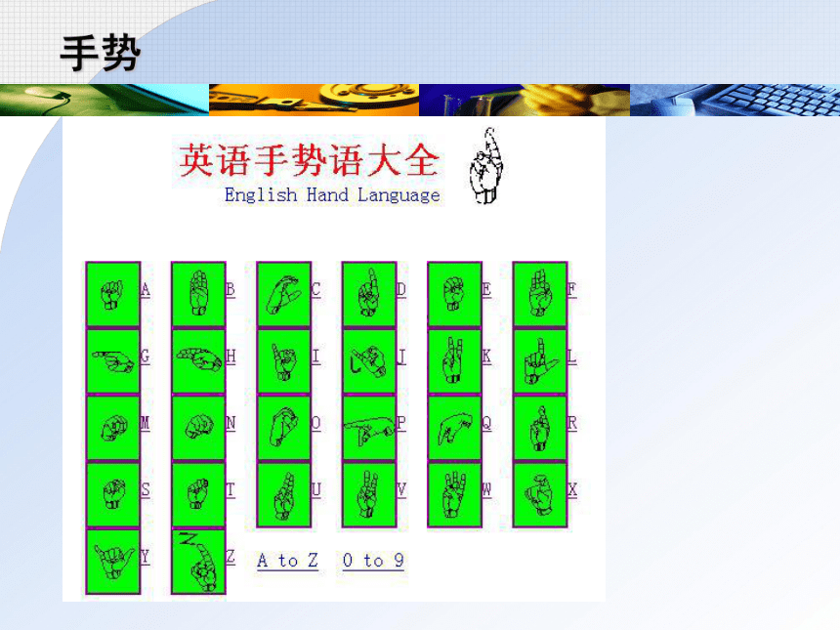Screen dimensions: 840x630
Task: Click the letter G text link
Action: tap(146, 357)
